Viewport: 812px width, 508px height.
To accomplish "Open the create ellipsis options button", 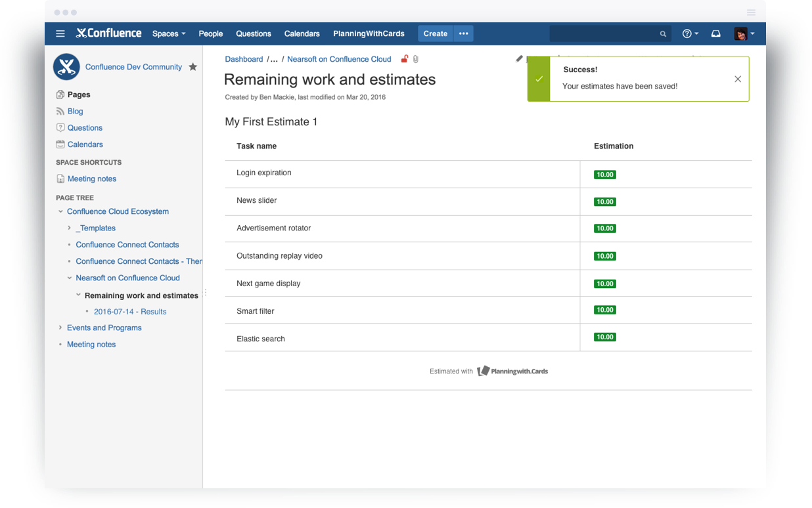I will click(463, 33).
